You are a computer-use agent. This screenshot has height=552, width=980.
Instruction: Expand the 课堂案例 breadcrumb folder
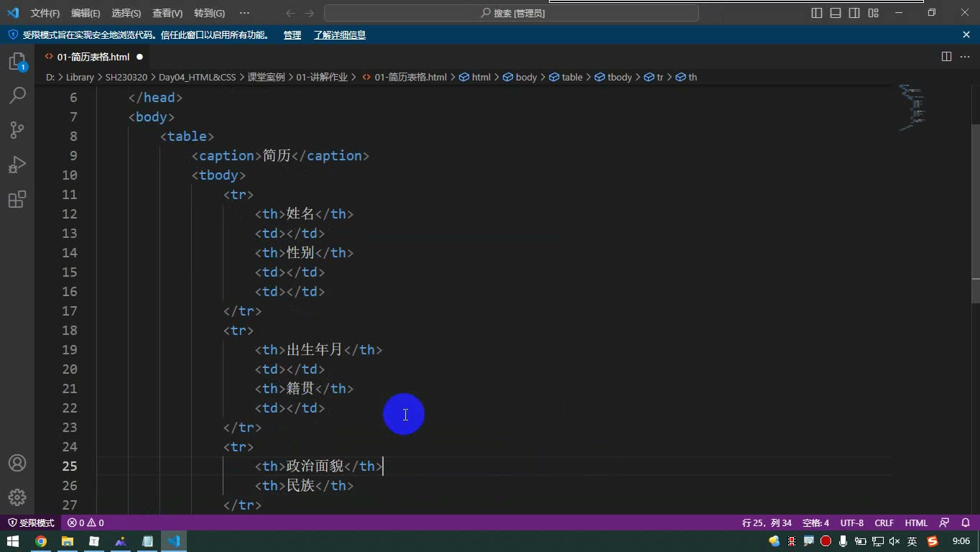266,77
